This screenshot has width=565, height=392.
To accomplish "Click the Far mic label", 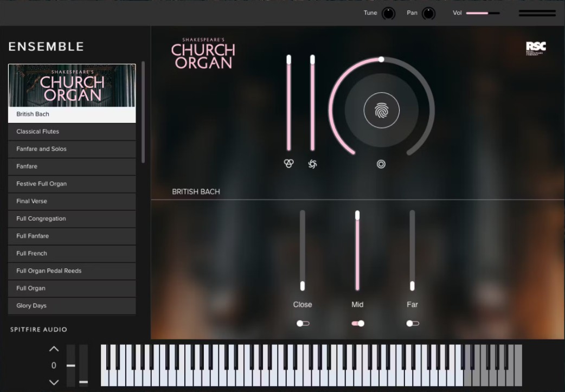I will coord(412,305).
